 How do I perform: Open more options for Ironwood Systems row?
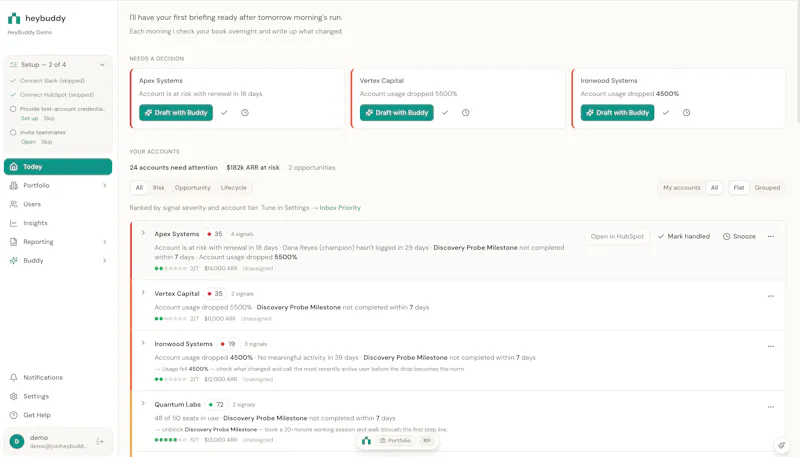point(771,346)
